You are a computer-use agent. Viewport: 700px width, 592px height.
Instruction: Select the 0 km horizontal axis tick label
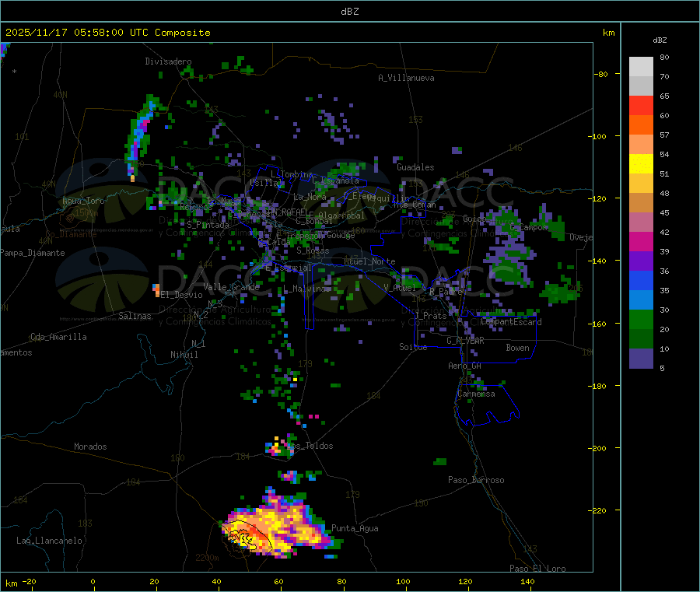(x=93, y=581)
